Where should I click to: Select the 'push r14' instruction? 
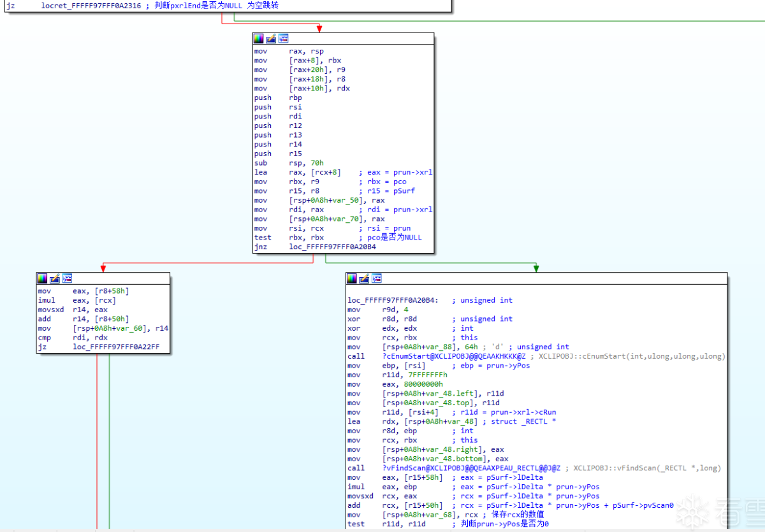(x=278, y=144)
